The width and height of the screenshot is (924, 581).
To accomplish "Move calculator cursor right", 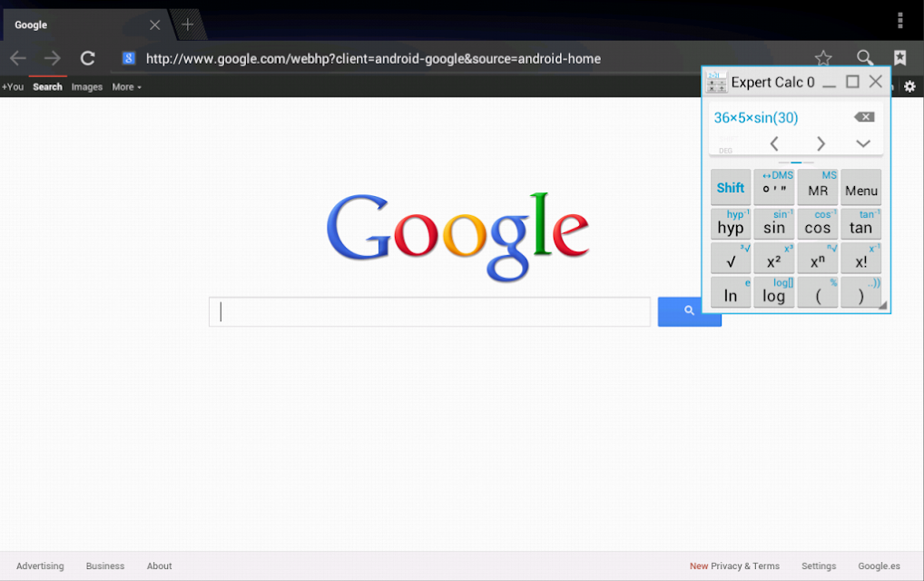I will [821, 143].
